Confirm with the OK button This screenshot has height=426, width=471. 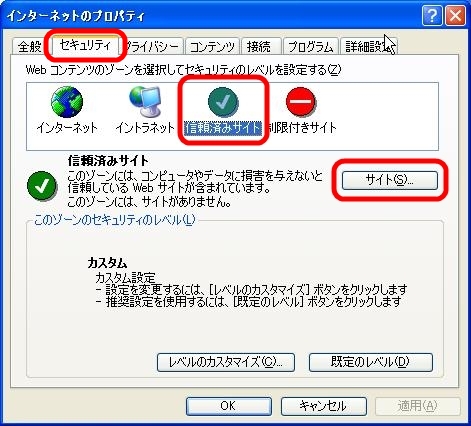pos(229,406)
